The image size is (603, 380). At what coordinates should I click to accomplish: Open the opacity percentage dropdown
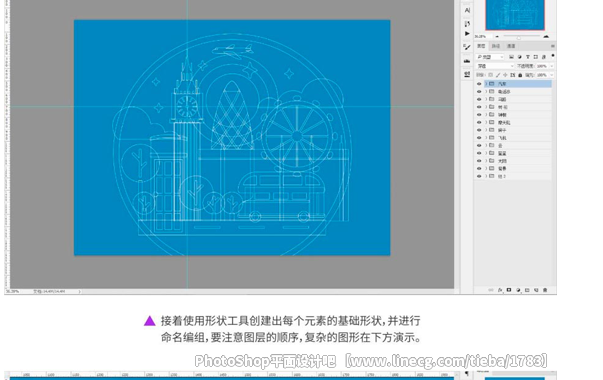[545, 66]
